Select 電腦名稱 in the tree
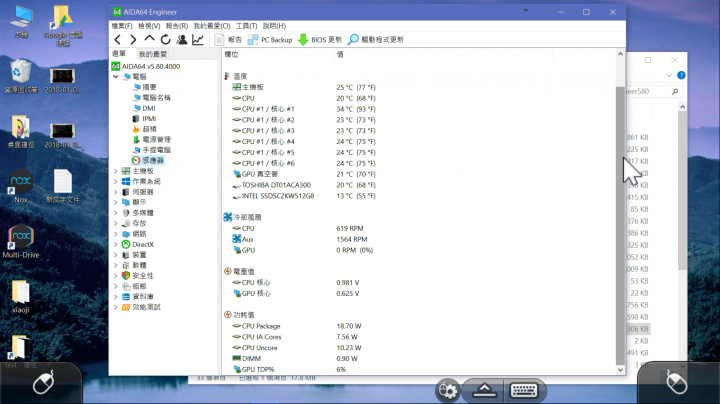 152,97
